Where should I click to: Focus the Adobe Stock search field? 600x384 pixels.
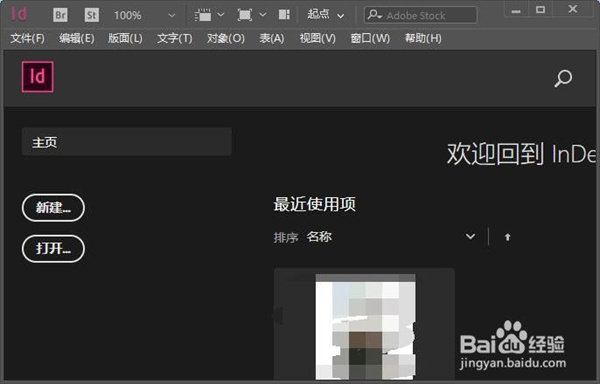(x=421, y=15)
